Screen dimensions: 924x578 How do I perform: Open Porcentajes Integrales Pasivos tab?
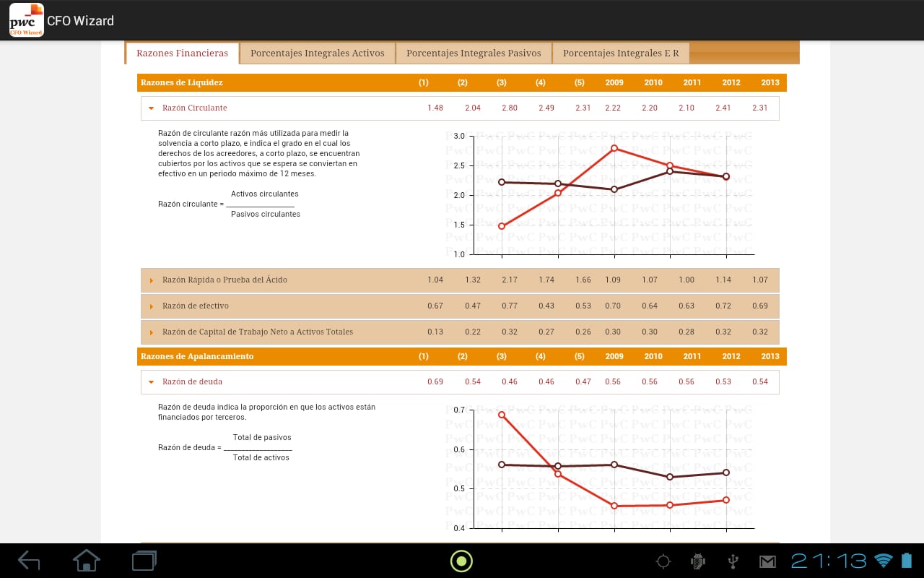coord(474,53)
